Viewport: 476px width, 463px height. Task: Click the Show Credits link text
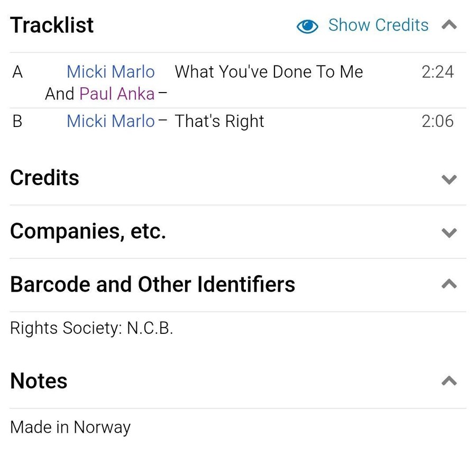click(x=378, y=25)
